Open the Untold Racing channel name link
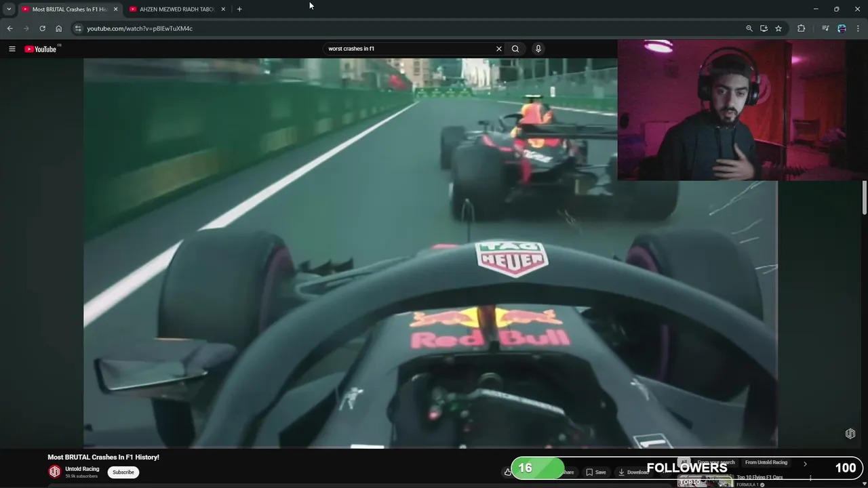Image resolution: width=868 pixels, height=488 pixels. 82,469
